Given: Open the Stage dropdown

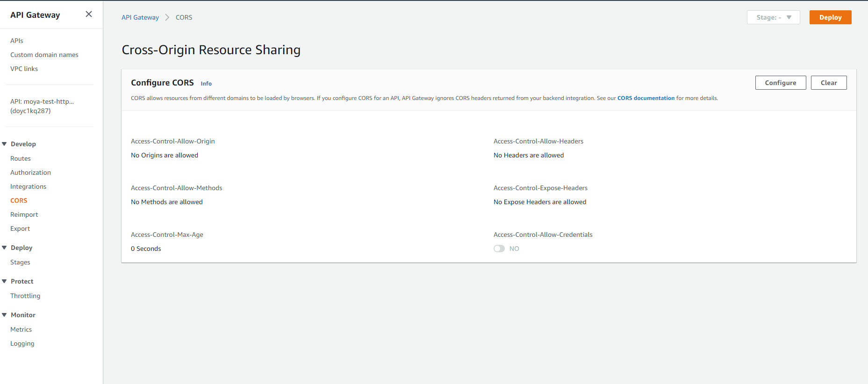Looking at the screenshot, I should tap(773, 17).
